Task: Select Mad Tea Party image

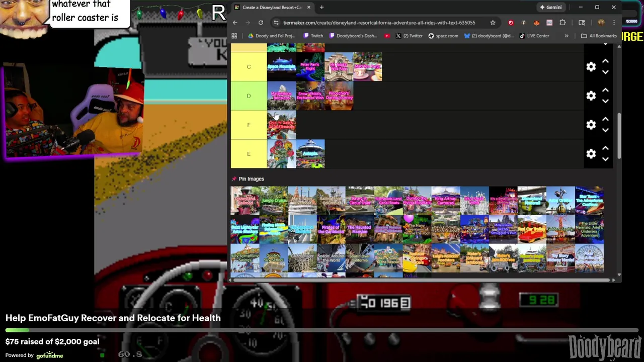Action: click(x=367, y=67)
